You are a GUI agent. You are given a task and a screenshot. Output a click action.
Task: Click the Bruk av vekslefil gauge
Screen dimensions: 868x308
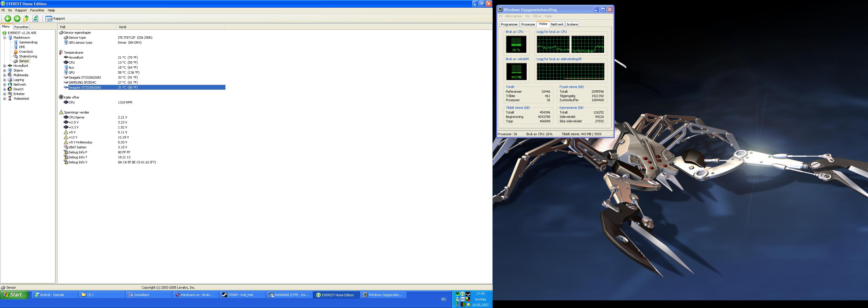[516, 72]
